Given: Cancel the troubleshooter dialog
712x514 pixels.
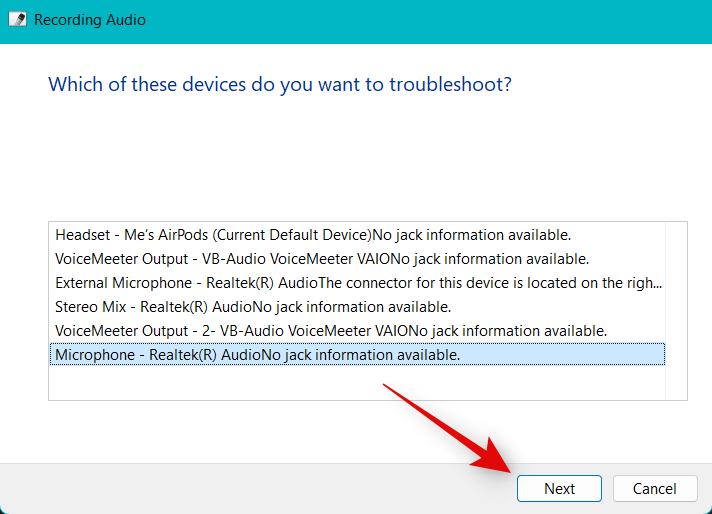Looking at the screenshot, I should pyautogui.click(x=655, y=489).
